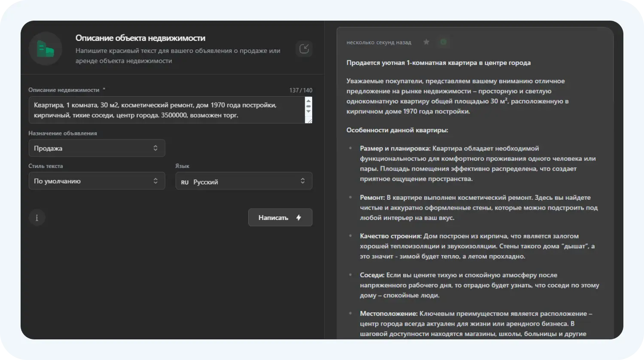This screenshot has height=360, width=644.
Task: Click the resize handle of description textarea
Action: [308, 120]
